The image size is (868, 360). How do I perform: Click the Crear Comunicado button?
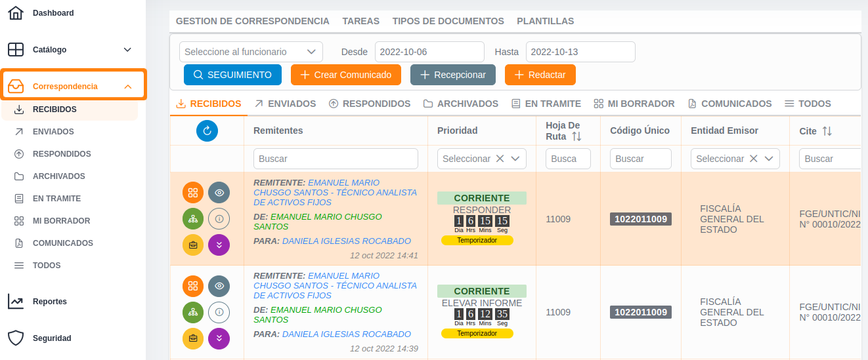[345, 75]
